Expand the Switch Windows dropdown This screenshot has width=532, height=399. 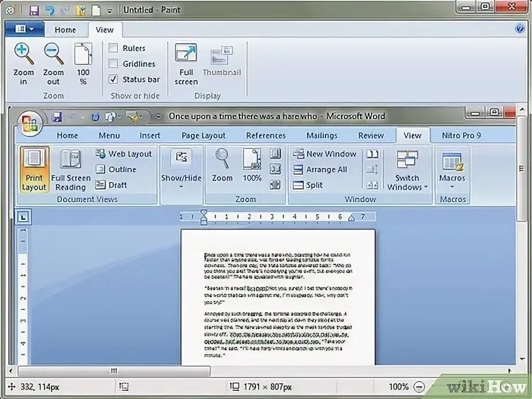[x=407, y=169]
